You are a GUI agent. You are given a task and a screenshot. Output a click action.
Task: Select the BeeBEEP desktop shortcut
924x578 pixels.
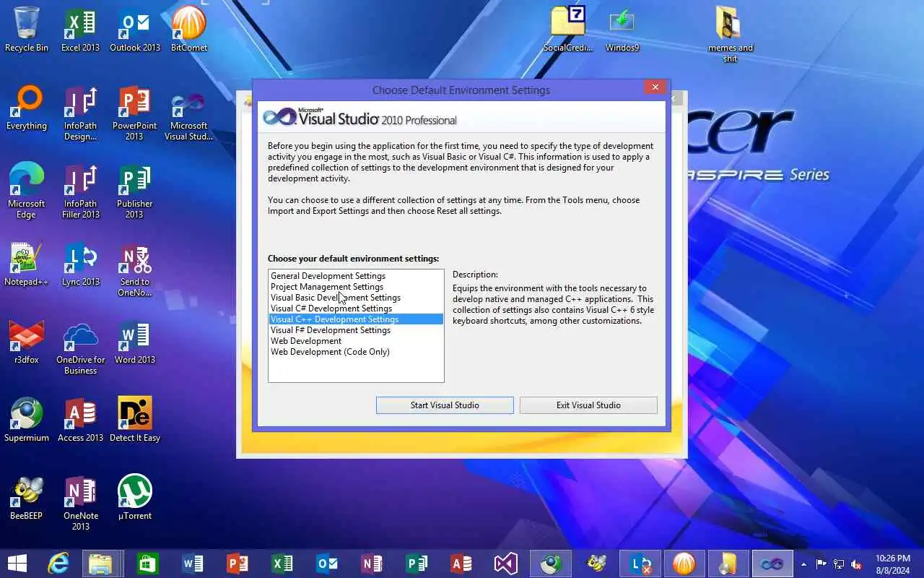(27, 497)
